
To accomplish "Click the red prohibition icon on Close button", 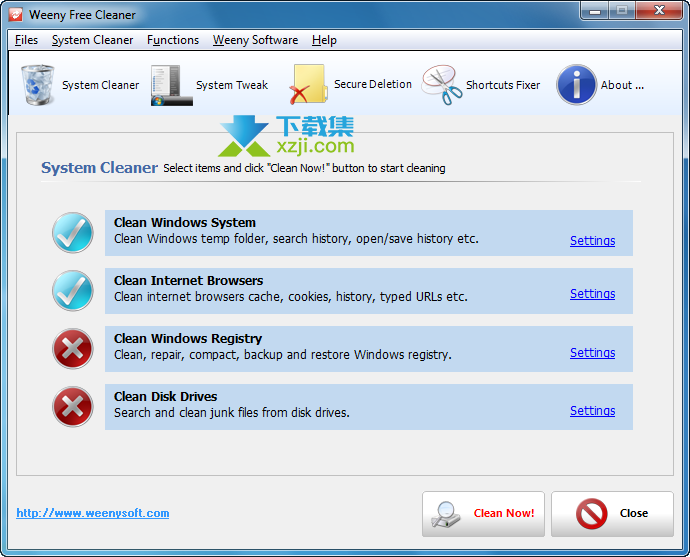I will 591,513.
